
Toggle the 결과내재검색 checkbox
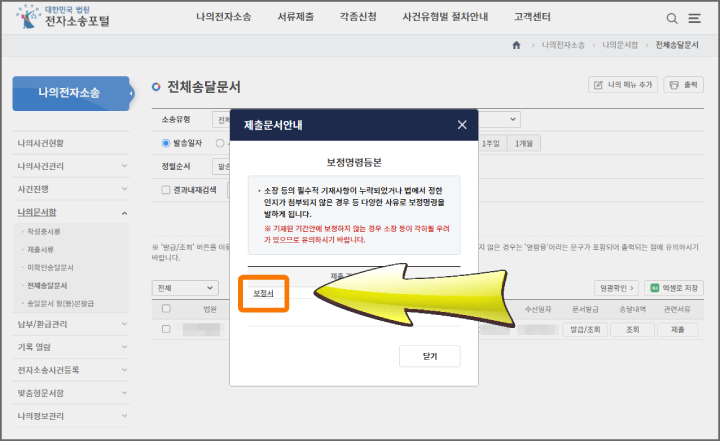[x=166, y=190]
